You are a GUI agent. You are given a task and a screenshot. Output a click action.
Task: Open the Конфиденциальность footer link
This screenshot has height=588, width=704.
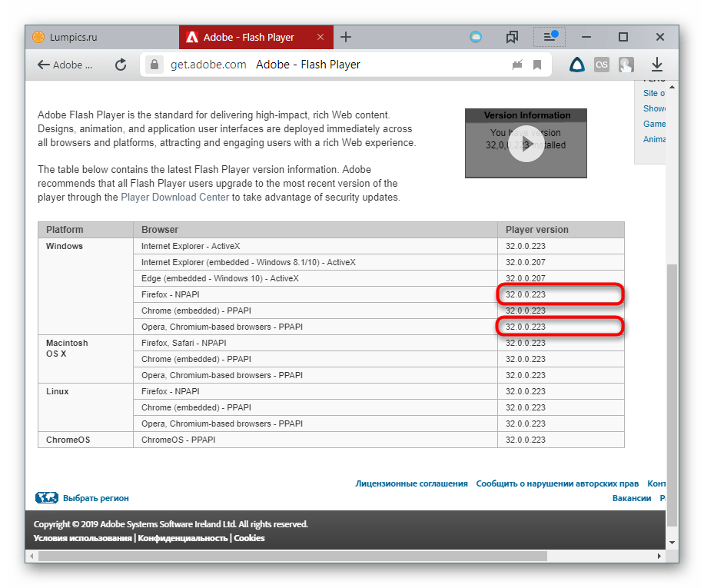(x=183, y=538)
